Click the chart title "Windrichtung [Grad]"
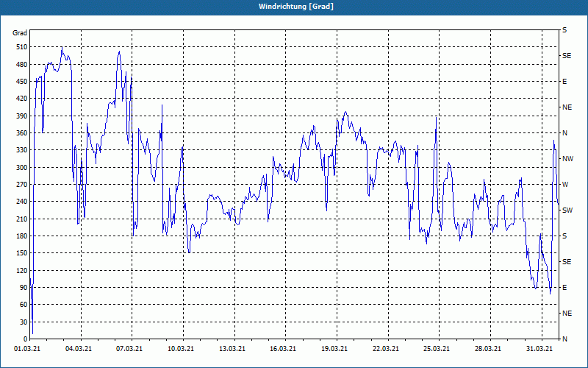Screen dimensions: 588x368 [x=296, y=7]
